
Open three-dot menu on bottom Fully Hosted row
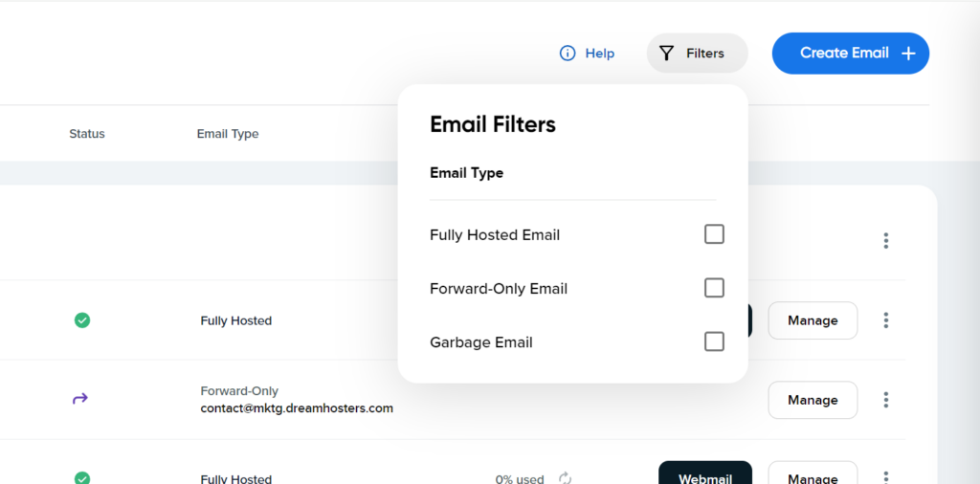coord(885,477)
